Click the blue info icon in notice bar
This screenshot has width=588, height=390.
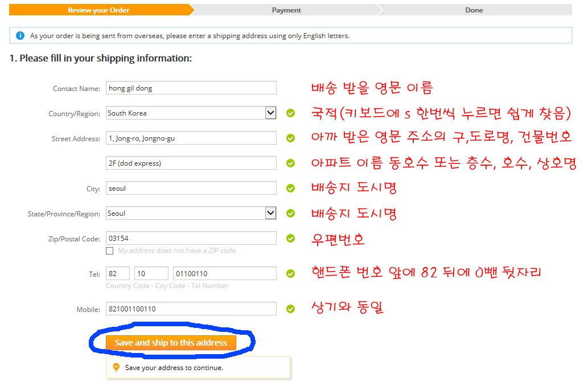(x=20, y=36)
